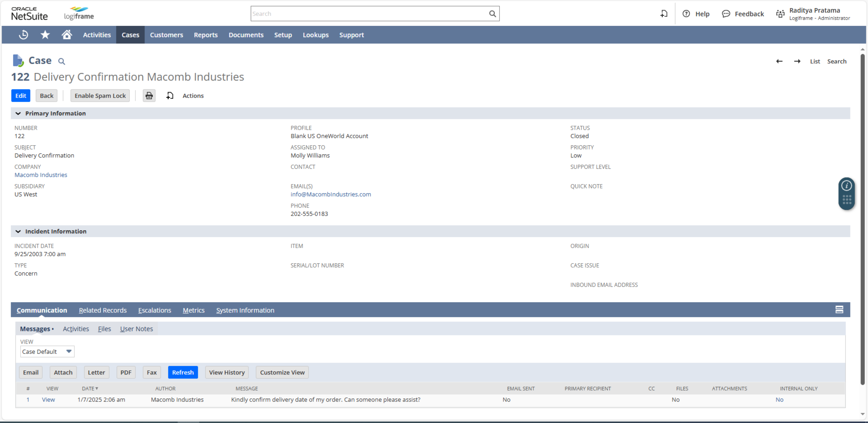The height and width of the screenshot is (423, 868).
Task: Switch to the System Information tab
Action: [245, 309]
